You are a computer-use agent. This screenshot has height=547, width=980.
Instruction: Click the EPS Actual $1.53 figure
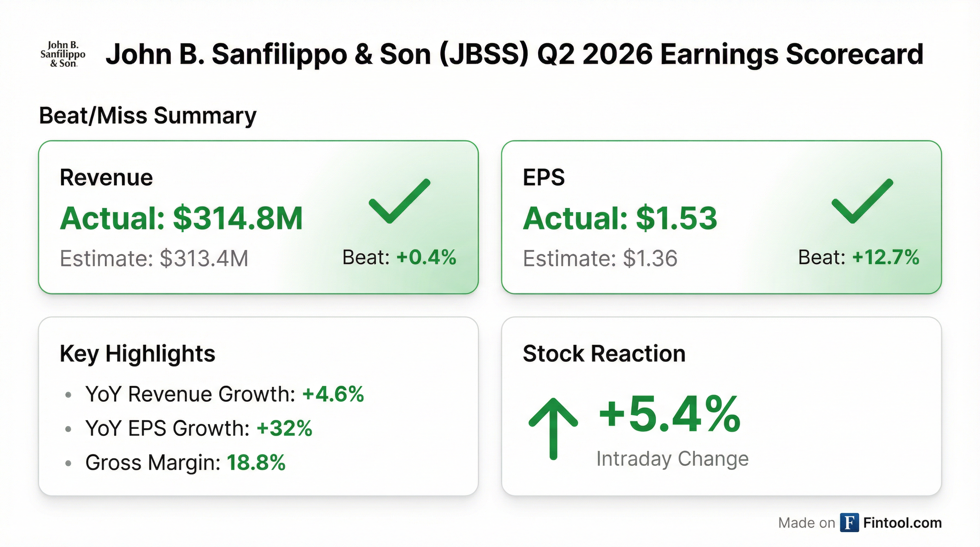620,218
